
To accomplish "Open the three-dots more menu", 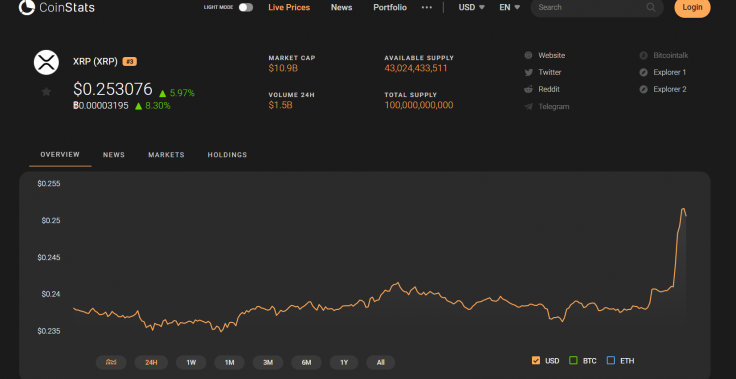I will tap(427, 8).
